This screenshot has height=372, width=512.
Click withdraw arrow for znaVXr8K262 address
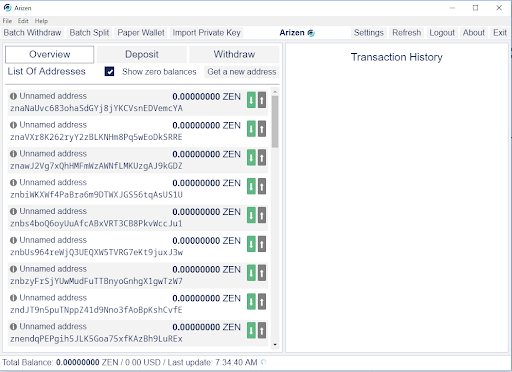(x=262, y=129)
